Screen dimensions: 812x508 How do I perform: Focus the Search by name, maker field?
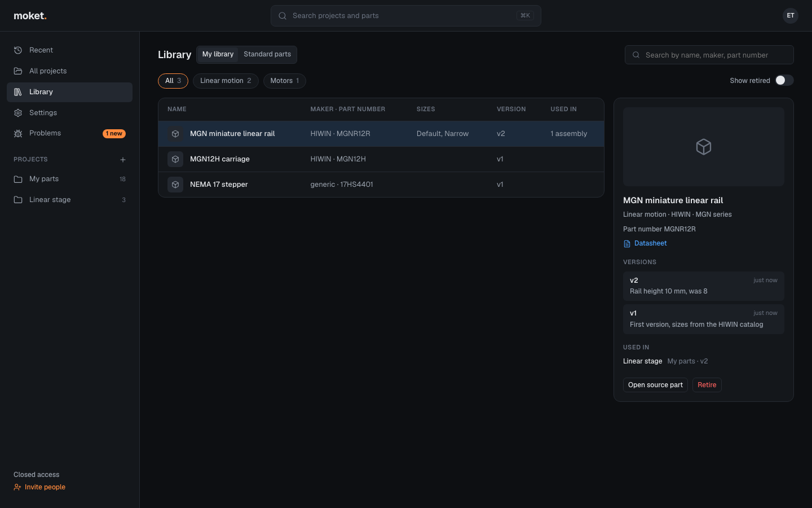pos(709,55)
